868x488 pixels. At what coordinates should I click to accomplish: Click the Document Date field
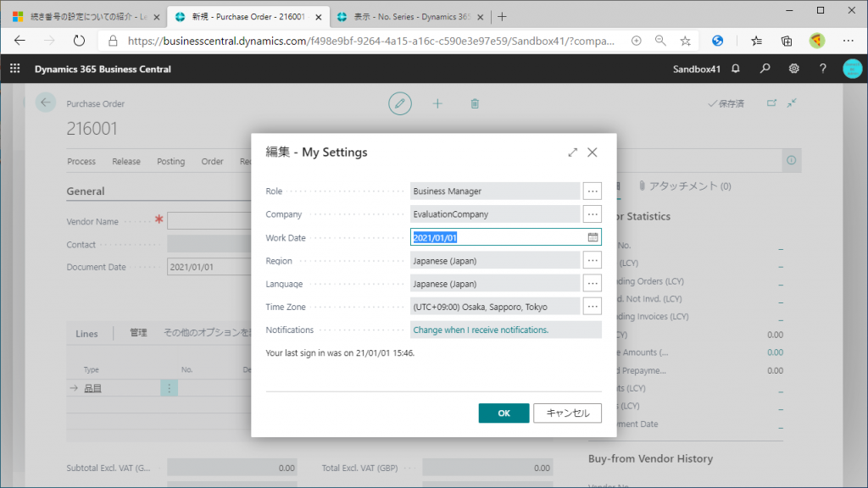point(209,267)
